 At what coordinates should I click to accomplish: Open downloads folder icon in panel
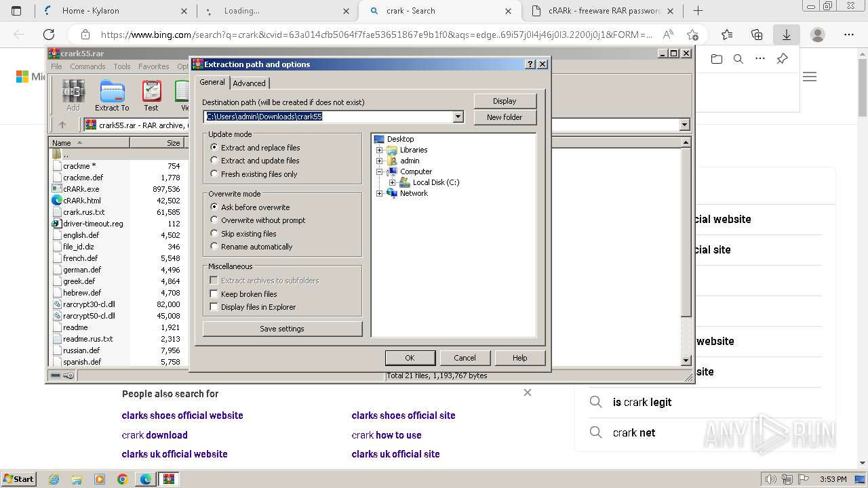(x=717, y=59)
